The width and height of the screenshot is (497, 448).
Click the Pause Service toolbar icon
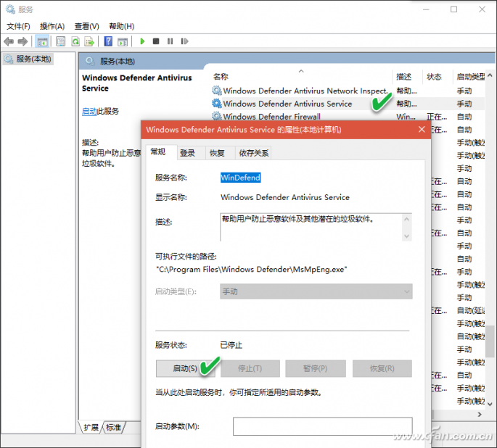[170, 41]
